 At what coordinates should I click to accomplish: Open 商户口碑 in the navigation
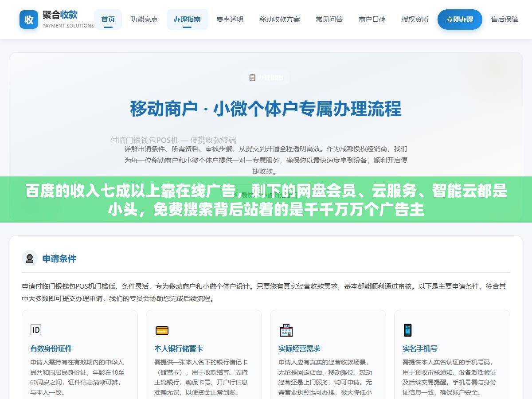click(372, 20)
